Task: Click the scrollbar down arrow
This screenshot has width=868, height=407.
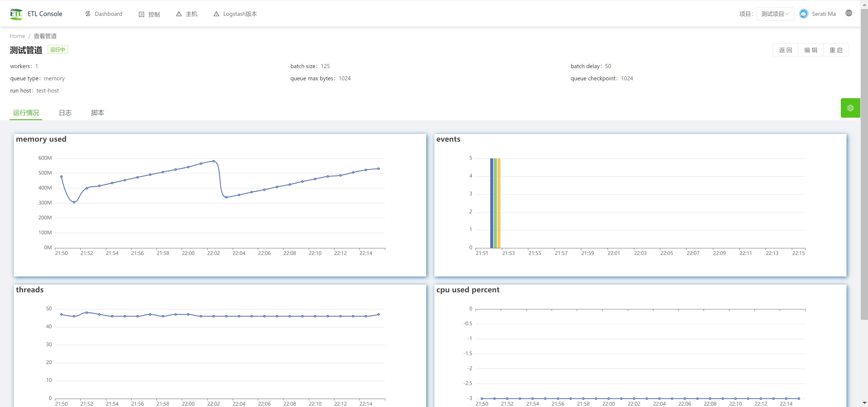Action: pos(864,403)
